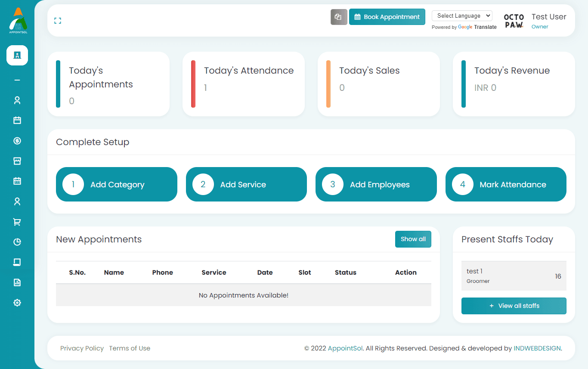Click the bar chart report sidebar icon
The width and height of the screenshot is (588, 369).
(17, 282)
